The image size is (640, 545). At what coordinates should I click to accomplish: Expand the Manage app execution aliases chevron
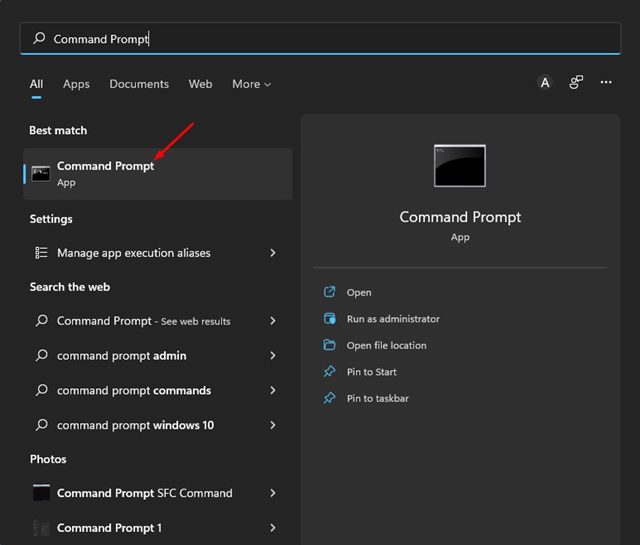click(x=273, y=253)
